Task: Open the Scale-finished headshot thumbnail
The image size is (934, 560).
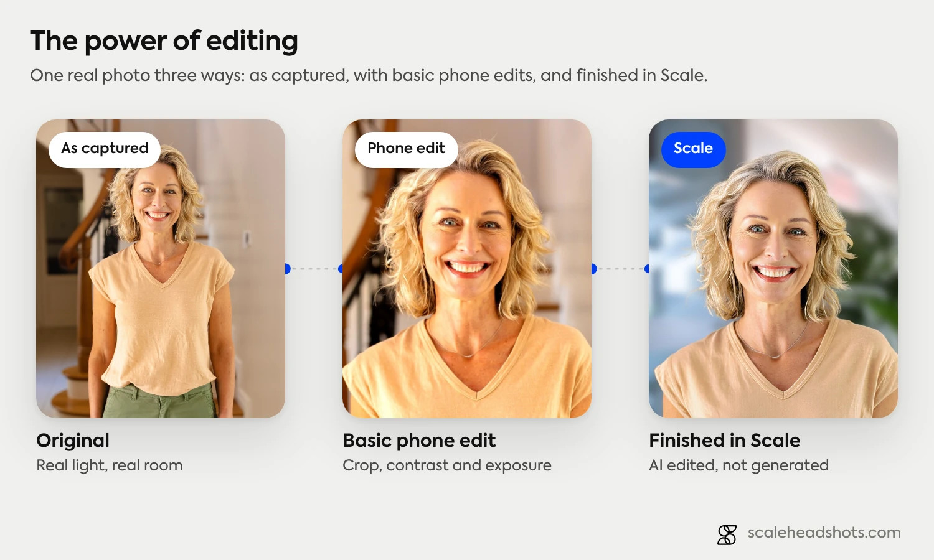Action: (x=773, y=269)
